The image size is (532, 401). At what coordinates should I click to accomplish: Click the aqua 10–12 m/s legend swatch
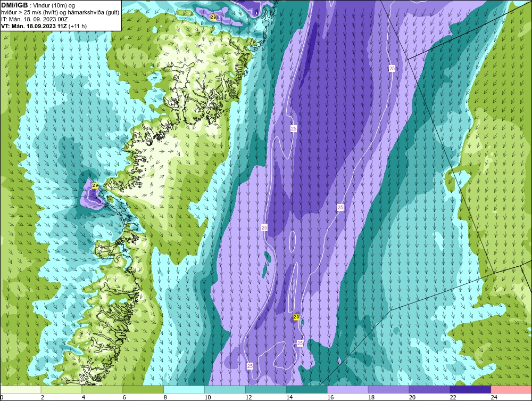click(x=225, y=389)
